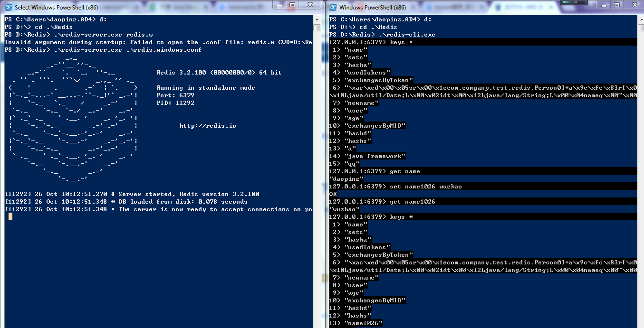Click the "Port: 6379" text
Screen dimensions: 644x328
pos(175,95)
